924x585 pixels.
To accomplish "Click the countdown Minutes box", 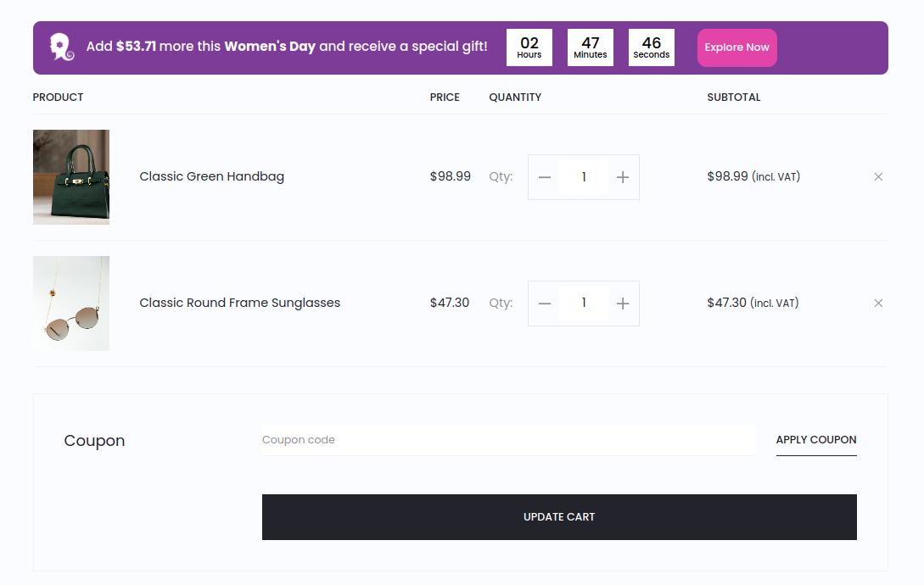I will point(591,47).
